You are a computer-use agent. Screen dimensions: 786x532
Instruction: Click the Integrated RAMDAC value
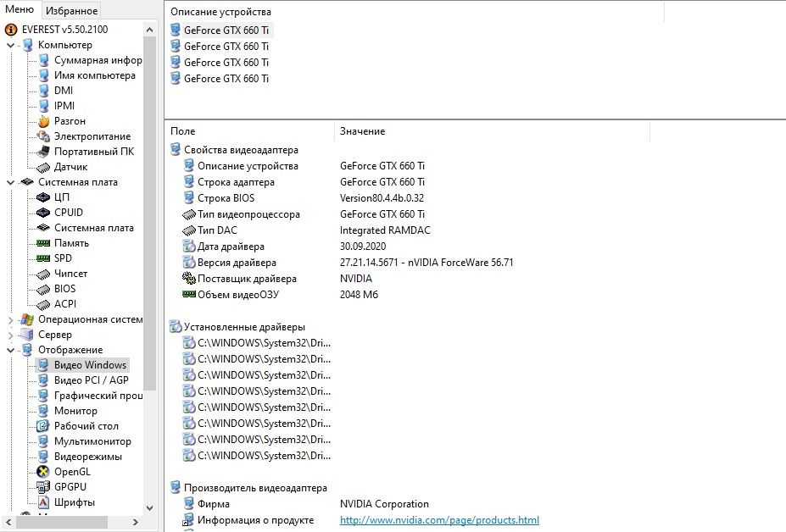[385, 230]
